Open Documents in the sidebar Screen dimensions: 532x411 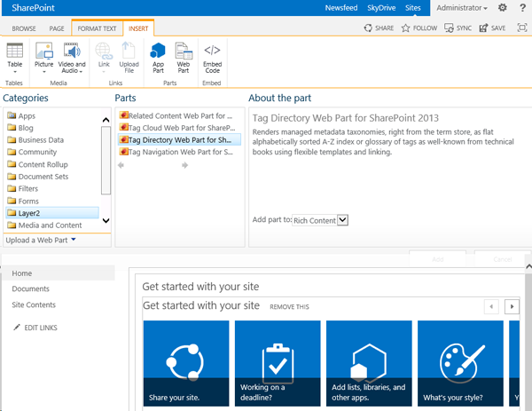tap(30, 288)
